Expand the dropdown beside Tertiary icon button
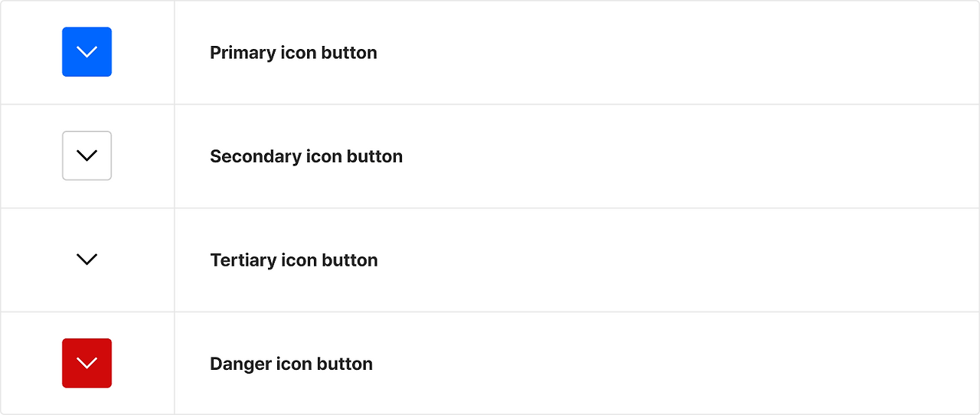This screenshot has height=415, width=980. click(87, 260)
